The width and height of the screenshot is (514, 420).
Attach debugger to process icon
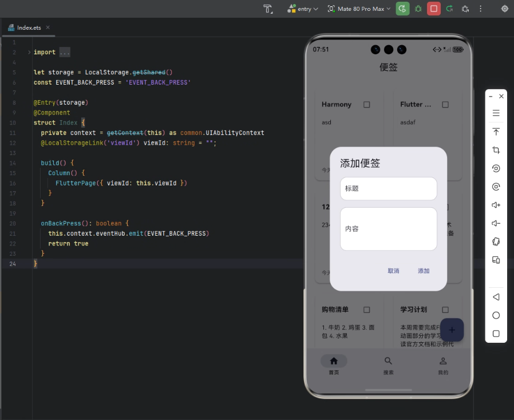click(x=465, y=9)
